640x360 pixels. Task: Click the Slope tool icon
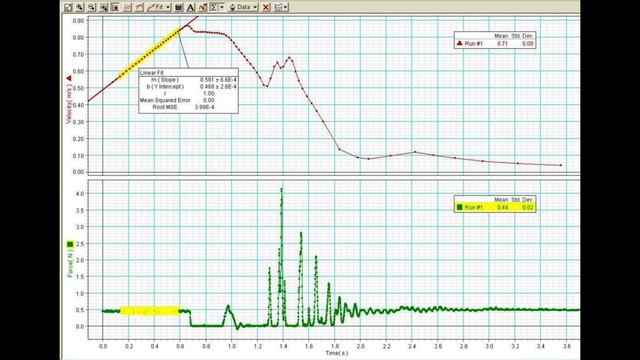139,7
